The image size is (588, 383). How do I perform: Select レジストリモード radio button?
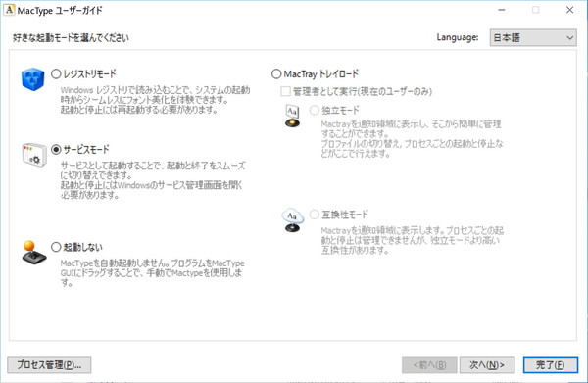(56, 73)
